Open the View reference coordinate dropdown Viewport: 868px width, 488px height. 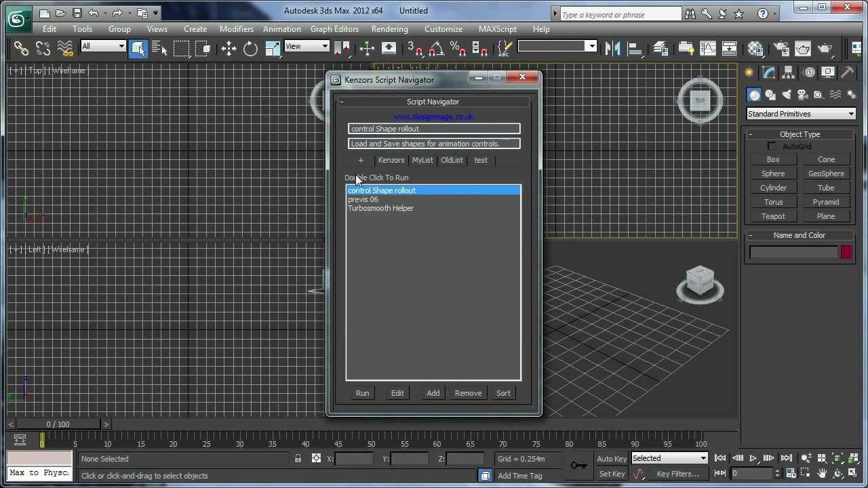point(307,46)
